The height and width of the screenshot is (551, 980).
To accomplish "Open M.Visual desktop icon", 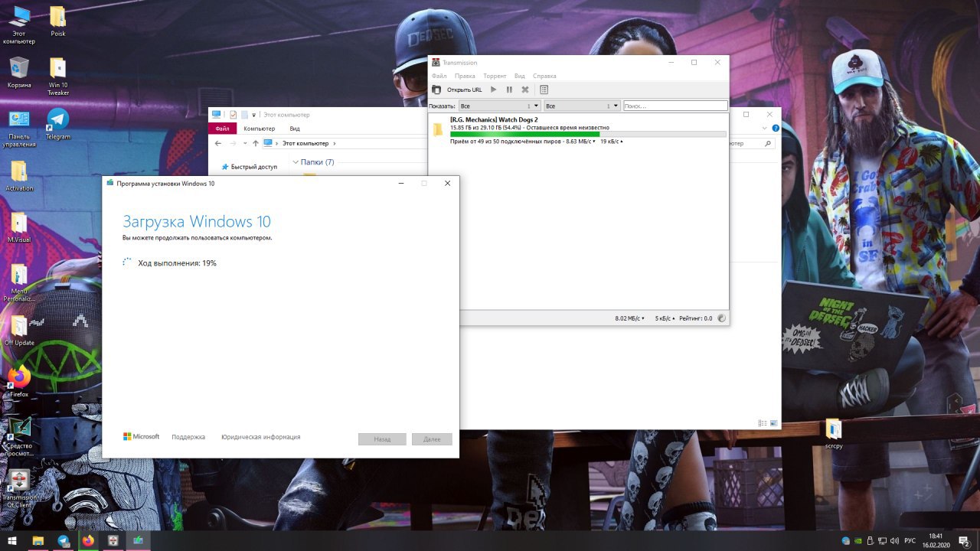I will click(x=19, y=227).
